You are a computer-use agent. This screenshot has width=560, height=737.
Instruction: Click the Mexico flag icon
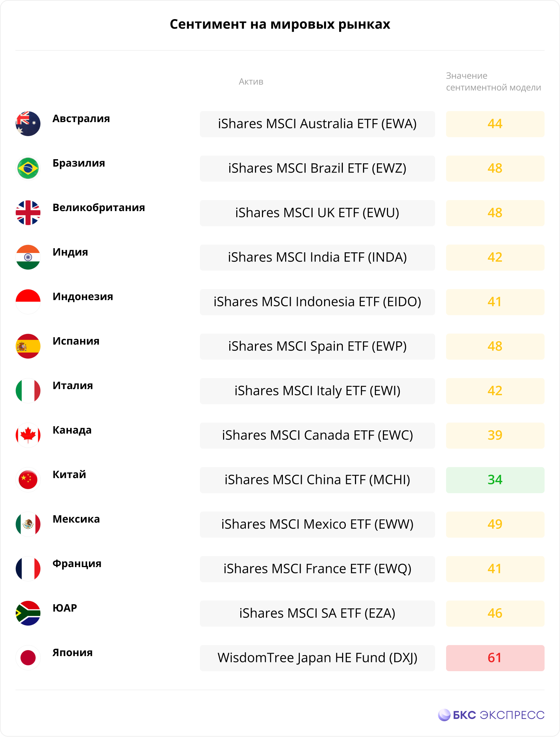click(x=28, y=524)
